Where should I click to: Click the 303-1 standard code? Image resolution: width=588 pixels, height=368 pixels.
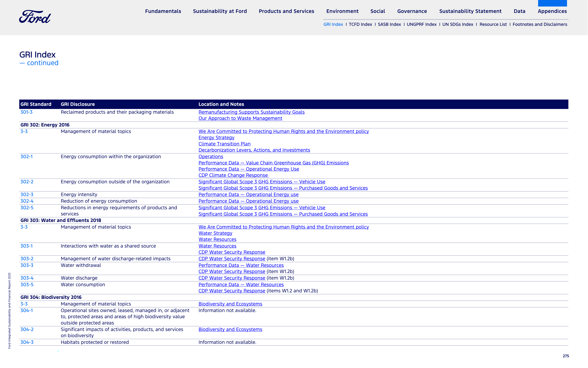(26, 246)
